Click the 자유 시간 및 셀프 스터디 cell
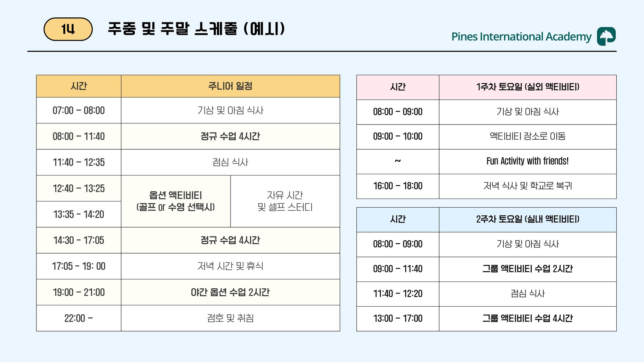 point(285,201)
